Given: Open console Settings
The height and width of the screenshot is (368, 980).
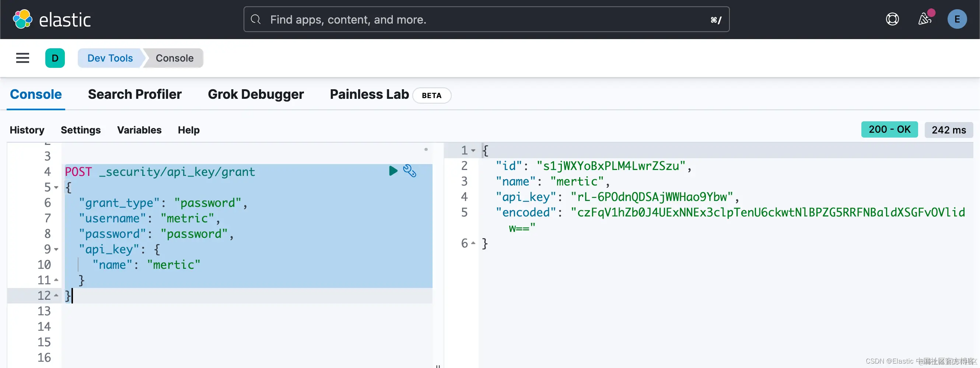Looking at the screenshot, I should click(x=81, y=130).
